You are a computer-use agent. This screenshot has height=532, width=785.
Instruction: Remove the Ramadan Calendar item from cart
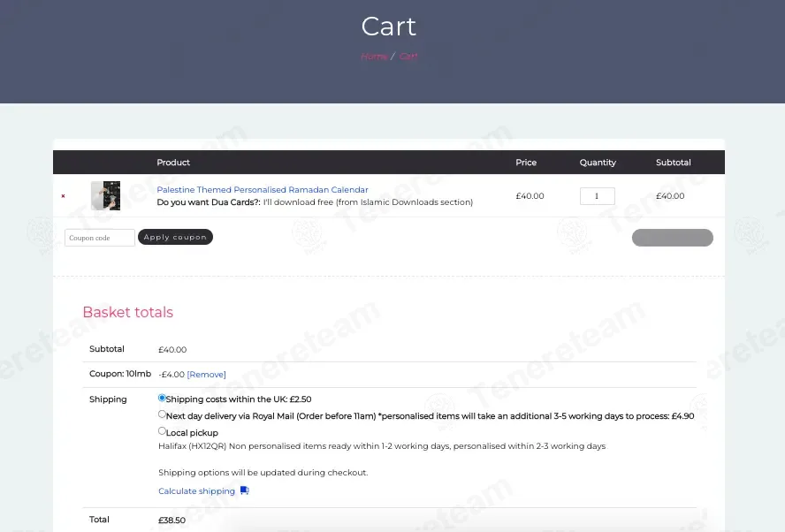pos(63,195)
